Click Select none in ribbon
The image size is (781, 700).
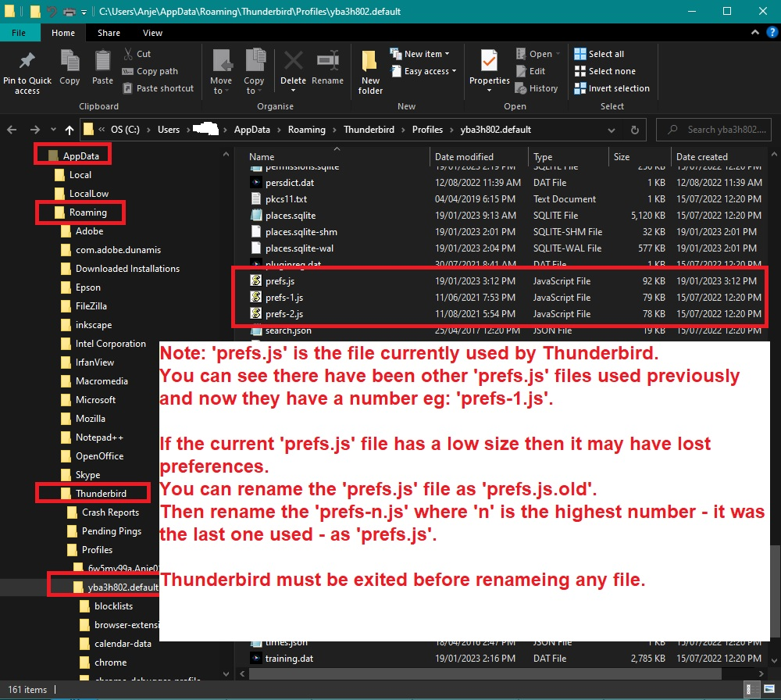tap(605, 71)
